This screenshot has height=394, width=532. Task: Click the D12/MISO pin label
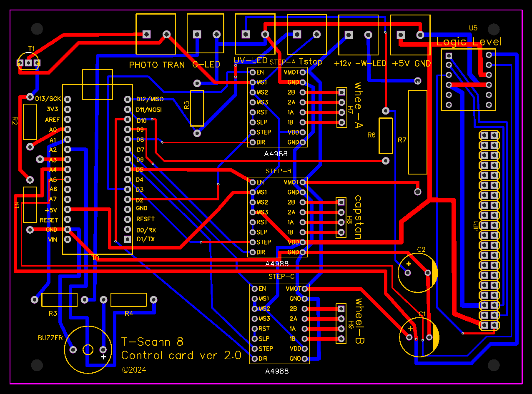(x=150, y=99)
